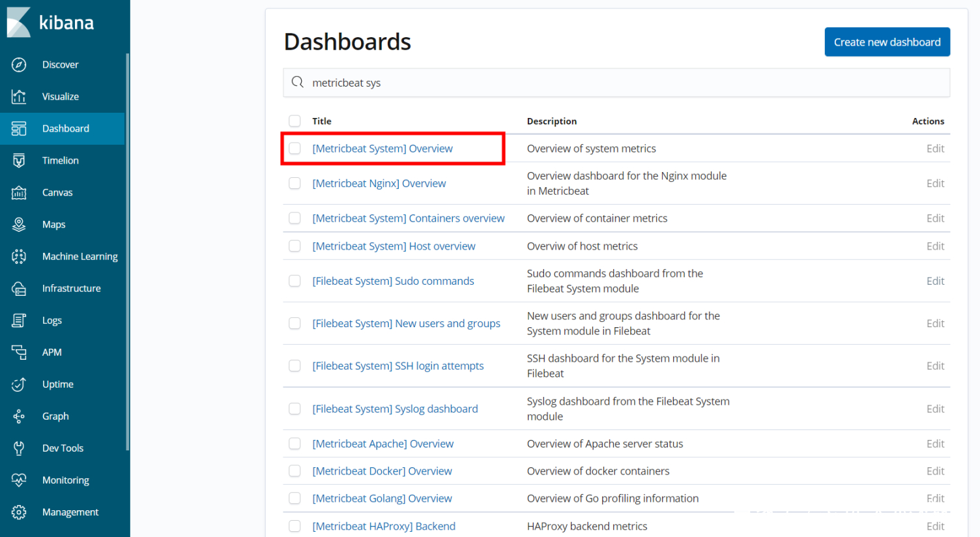Open [Metricbeat Nginx] Overview link

click(x=379, y=183)
